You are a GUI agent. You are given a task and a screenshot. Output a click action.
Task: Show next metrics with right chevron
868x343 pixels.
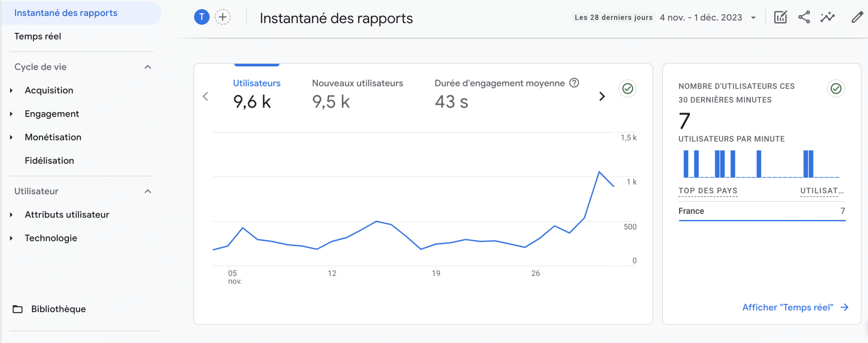point(602,96)
